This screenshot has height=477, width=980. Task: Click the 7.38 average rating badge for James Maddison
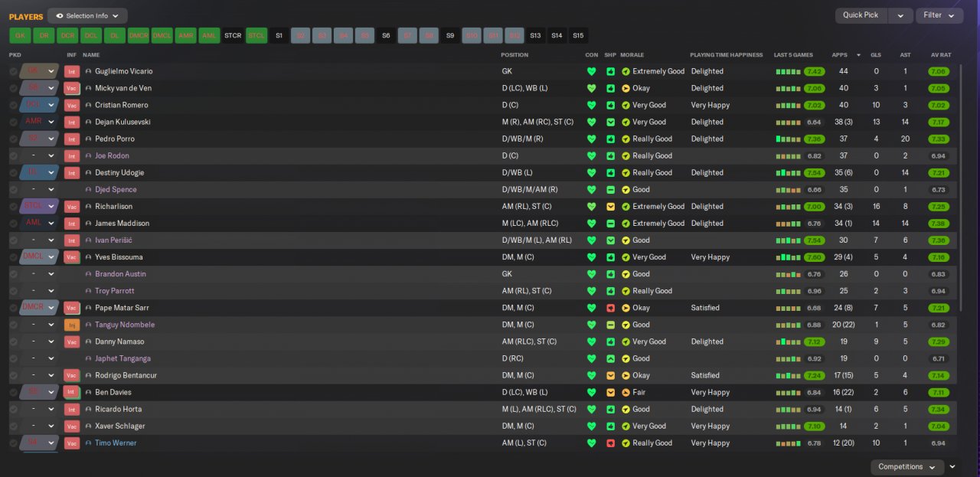939,224
